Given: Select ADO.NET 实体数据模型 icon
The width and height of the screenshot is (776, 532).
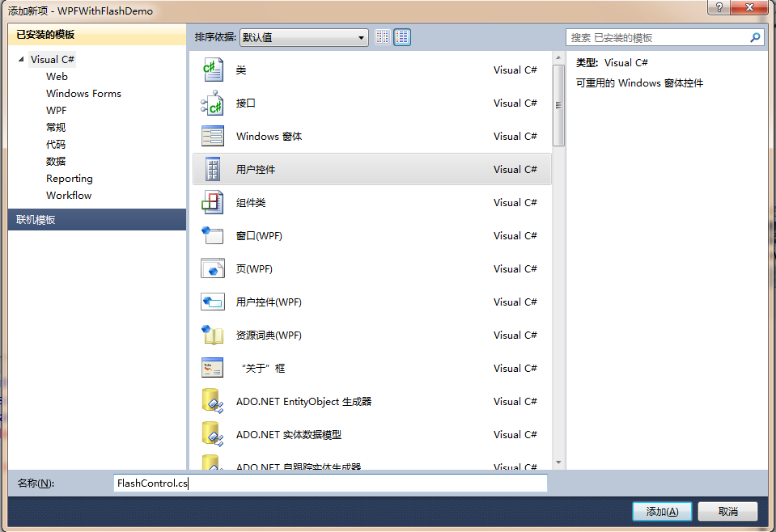Looking at the screenshot, I should tap(213, 434).
